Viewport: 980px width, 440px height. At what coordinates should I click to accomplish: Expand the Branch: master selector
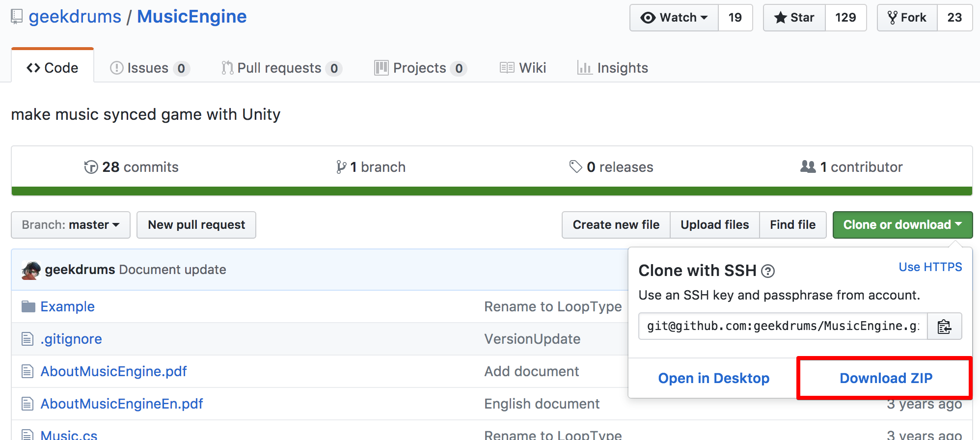[x=71, y=225]
